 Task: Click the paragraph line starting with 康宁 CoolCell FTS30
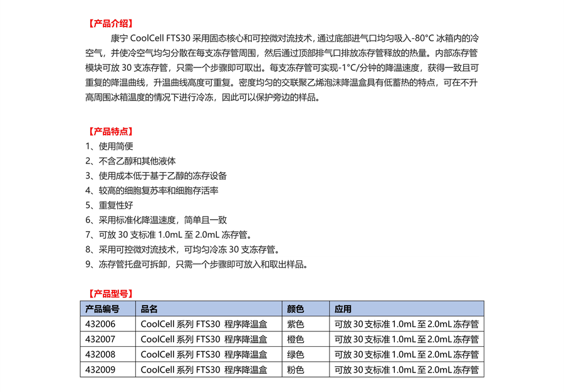(295, 38)
